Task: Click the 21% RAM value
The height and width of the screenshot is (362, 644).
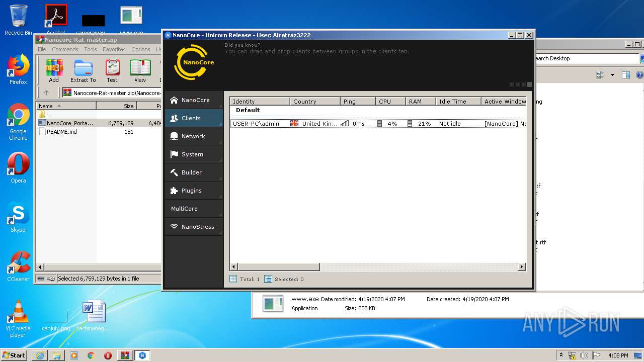Action: coord(424,124)
